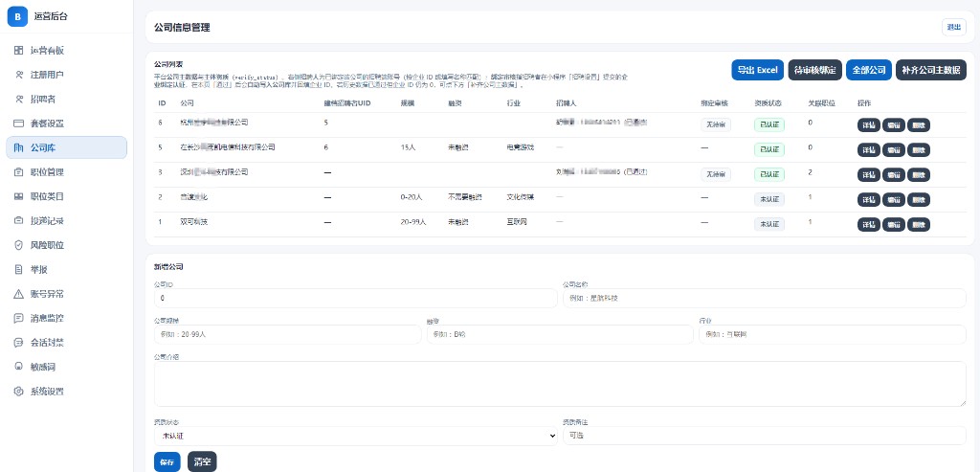Edit the 双可科技 row

pyautogui.click(x=893, y=224)
